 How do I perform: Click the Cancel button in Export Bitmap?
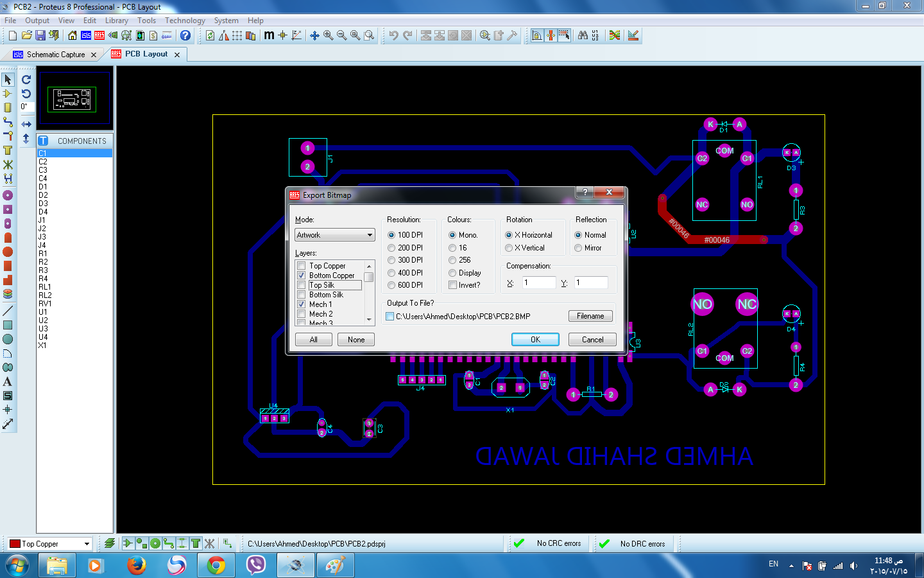coord(592,340)
